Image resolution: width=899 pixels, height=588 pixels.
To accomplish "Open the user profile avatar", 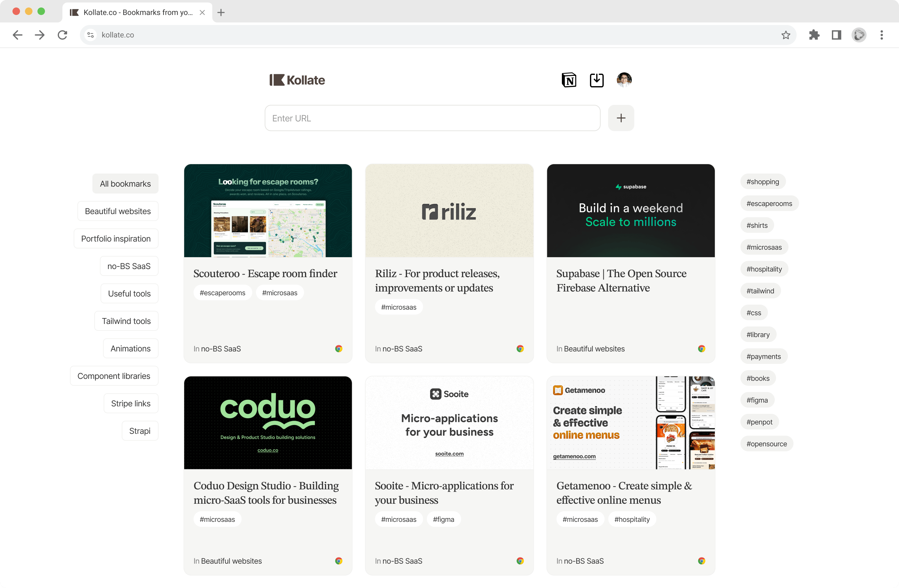I will (x=624, y=80).
